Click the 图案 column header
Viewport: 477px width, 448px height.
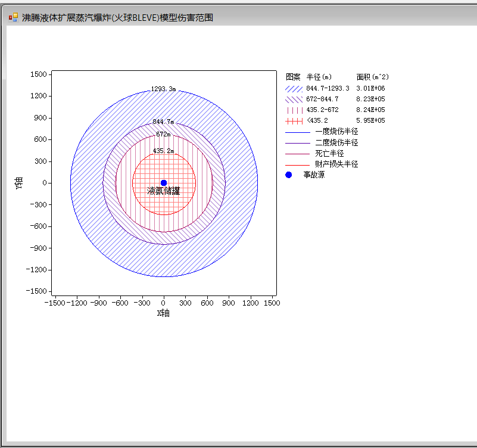tap(293, 77)
